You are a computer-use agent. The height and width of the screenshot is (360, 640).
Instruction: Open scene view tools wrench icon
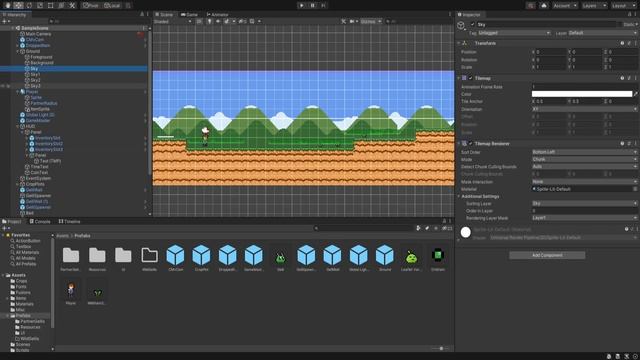(x=343, y=21)
